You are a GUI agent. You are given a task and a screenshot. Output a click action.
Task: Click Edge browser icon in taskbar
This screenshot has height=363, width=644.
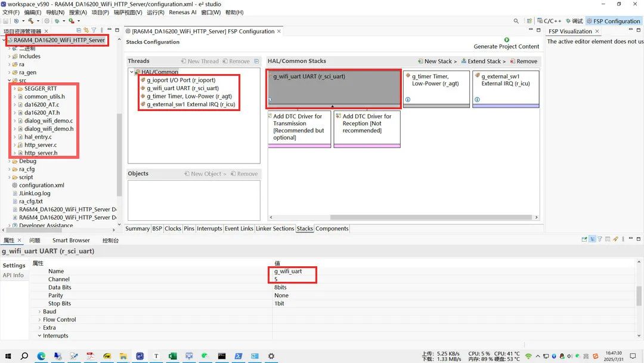(x=41, y=356)
